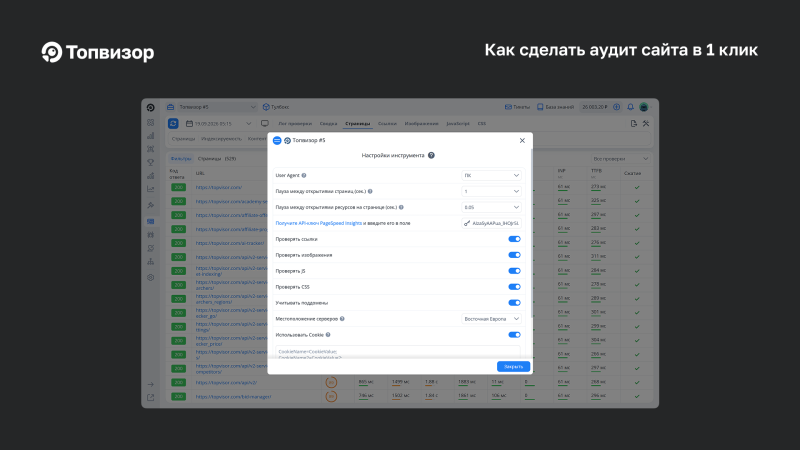
Task: Open the https://topvisor.com/ URL link
Action: (219, 188)
